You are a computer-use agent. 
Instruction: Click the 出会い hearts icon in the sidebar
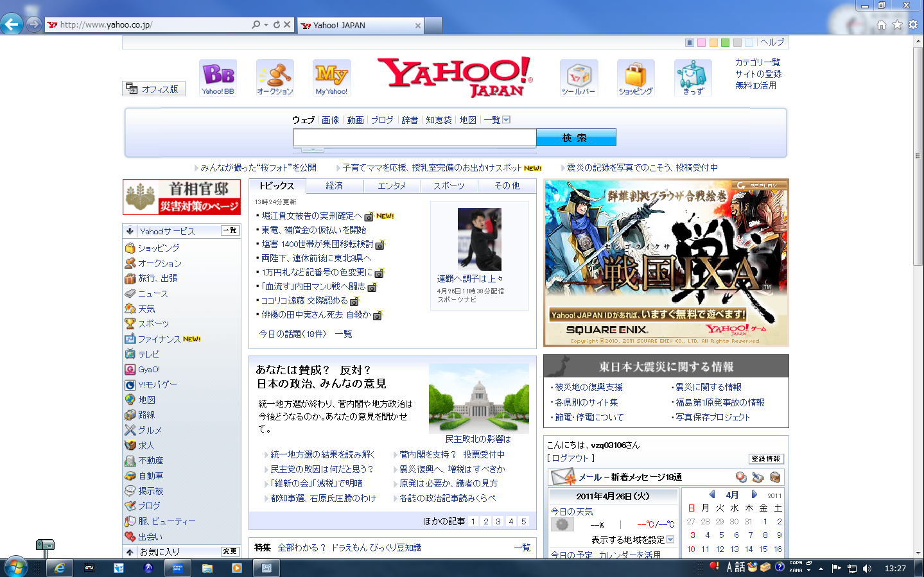pyautogui.click(x=130, y=537)
